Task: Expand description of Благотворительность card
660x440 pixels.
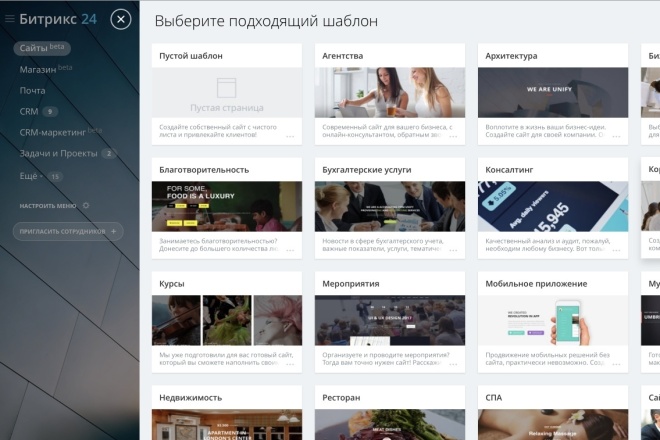Action: 290,250
